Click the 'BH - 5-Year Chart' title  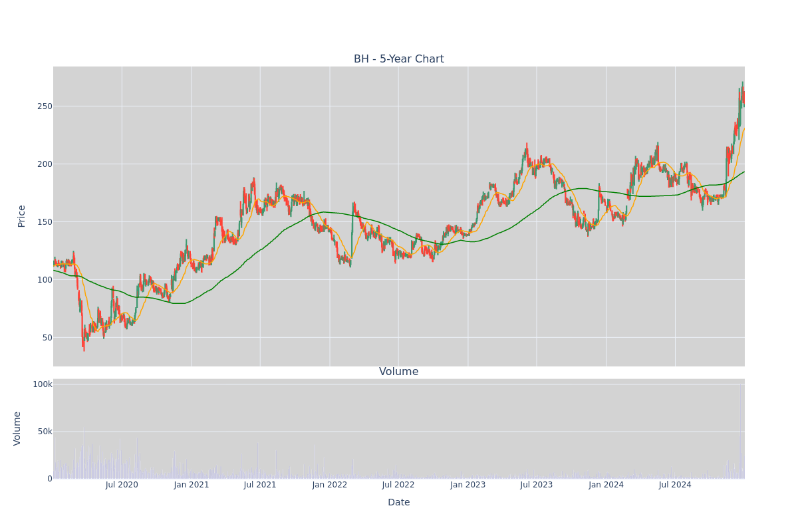tap(398, 59)
